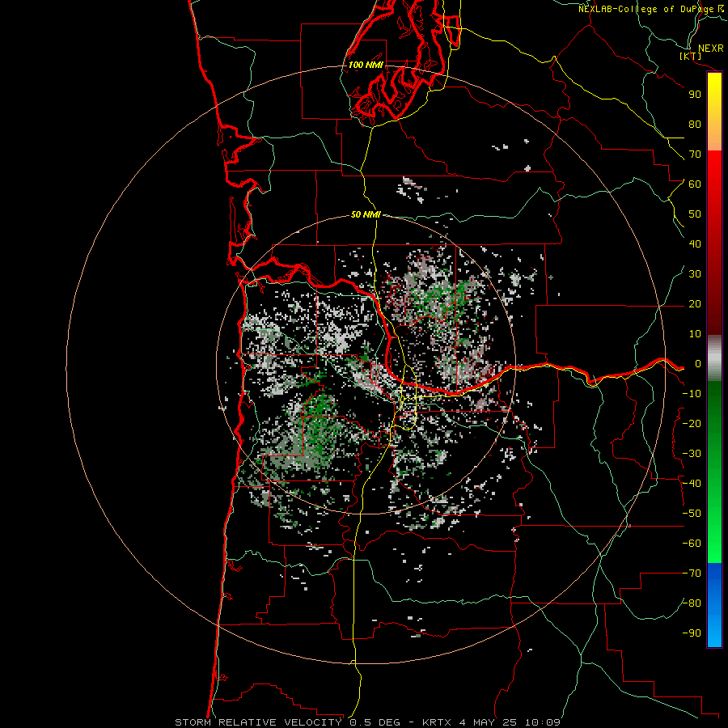Select the 80 value on velocity scale
The width and height of the screenshot is (728, 728).
coord(695,125)
